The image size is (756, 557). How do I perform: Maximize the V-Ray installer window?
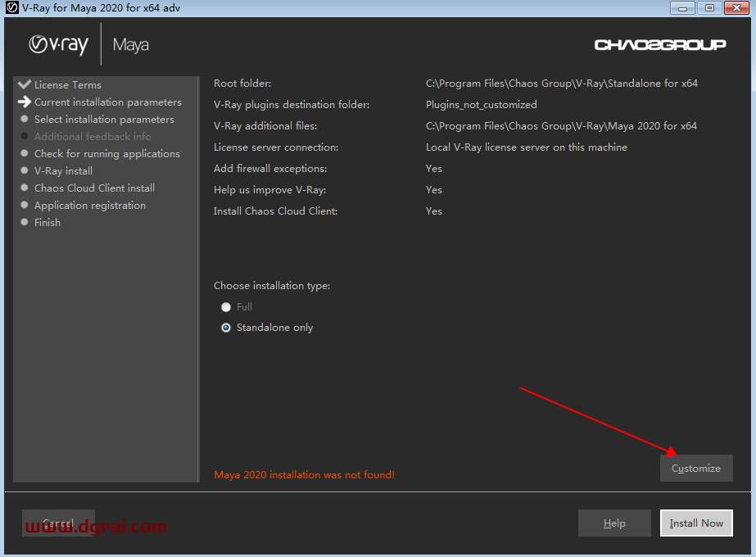pyautogui.click(x=709, y=8)
